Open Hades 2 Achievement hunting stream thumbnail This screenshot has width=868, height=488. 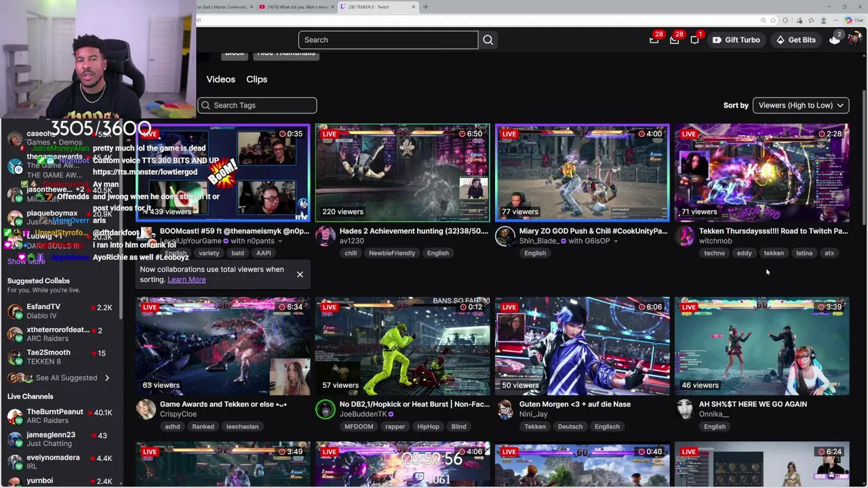pyautogui.click(x=402, y=173)
